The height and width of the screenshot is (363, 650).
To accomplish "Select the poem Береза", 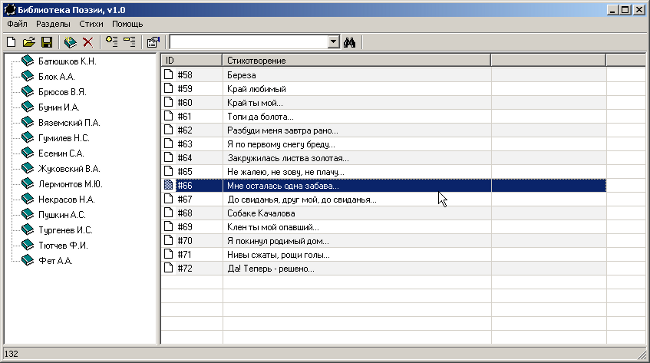I will coord(241,75).
